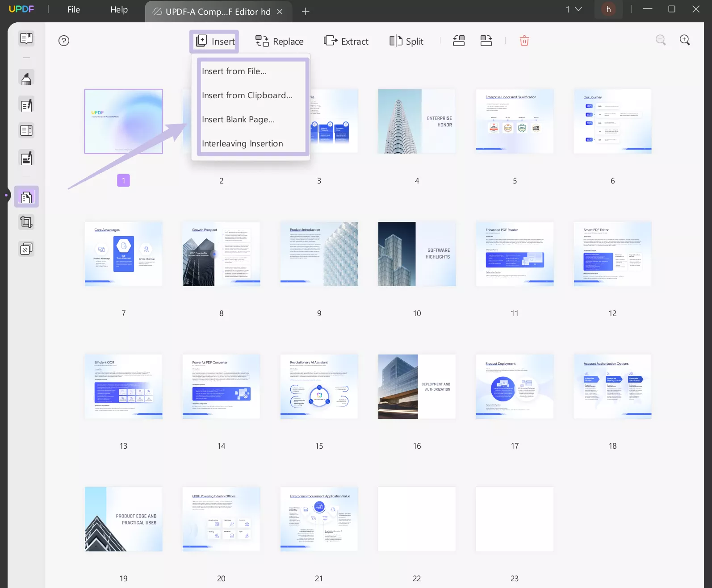Open the Edit PDF tool in sidebar
Image resolution: width=712 pixels, height=588 pixels.
click(26, 105)
